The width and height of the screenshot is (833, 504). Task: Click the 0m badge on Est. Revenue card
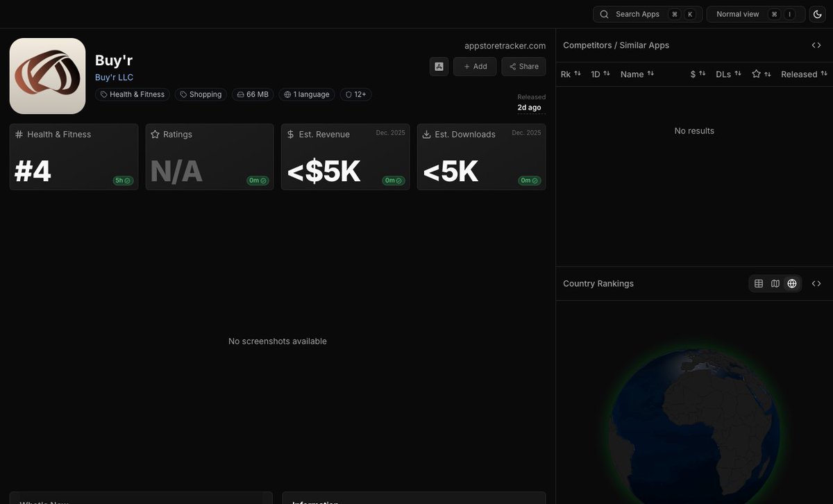click(x=394, y=180)
